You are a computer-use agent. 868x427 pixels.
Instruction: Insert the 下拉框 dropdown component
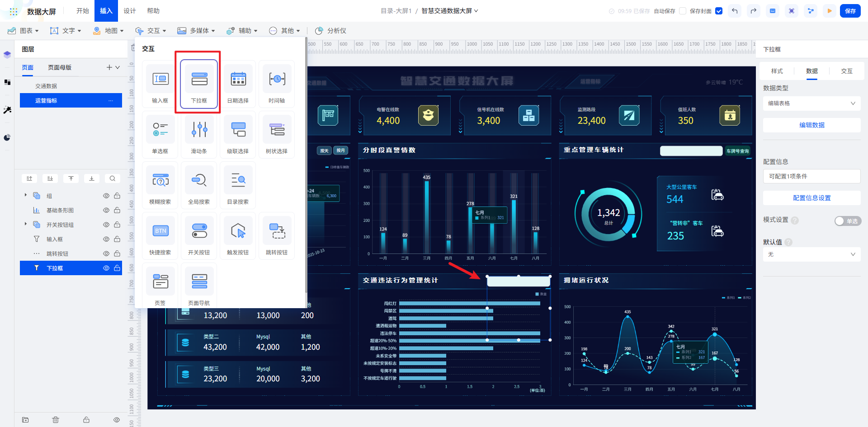(x=199, y=84)
